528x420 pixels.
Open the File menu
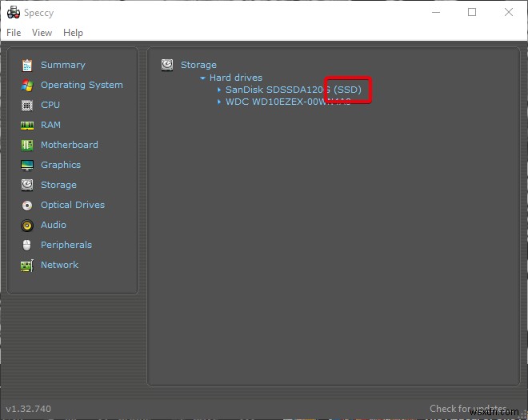coord(14,33)
